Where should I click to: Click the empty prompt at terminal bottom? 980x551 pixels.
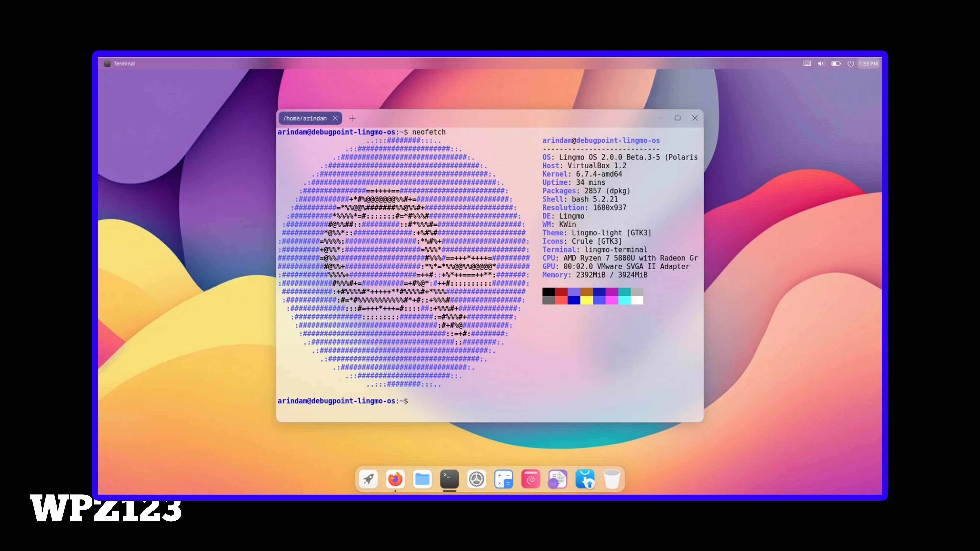(343, 401)
